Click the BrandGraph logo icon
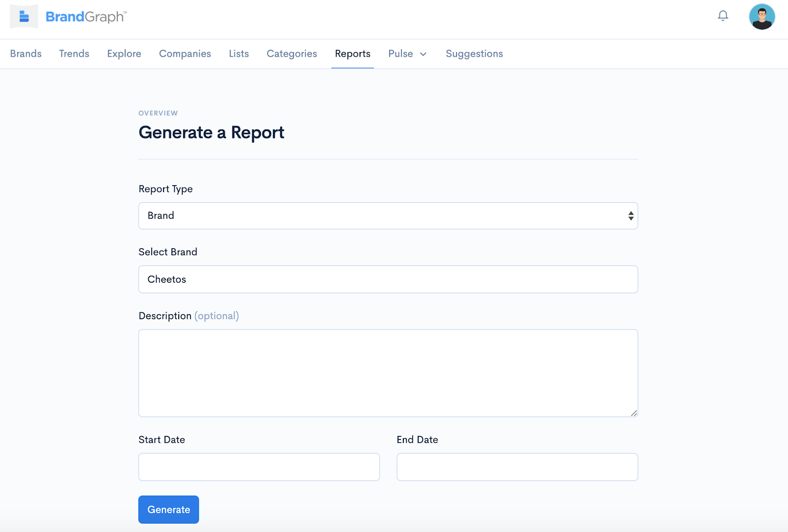 [24, 17]
